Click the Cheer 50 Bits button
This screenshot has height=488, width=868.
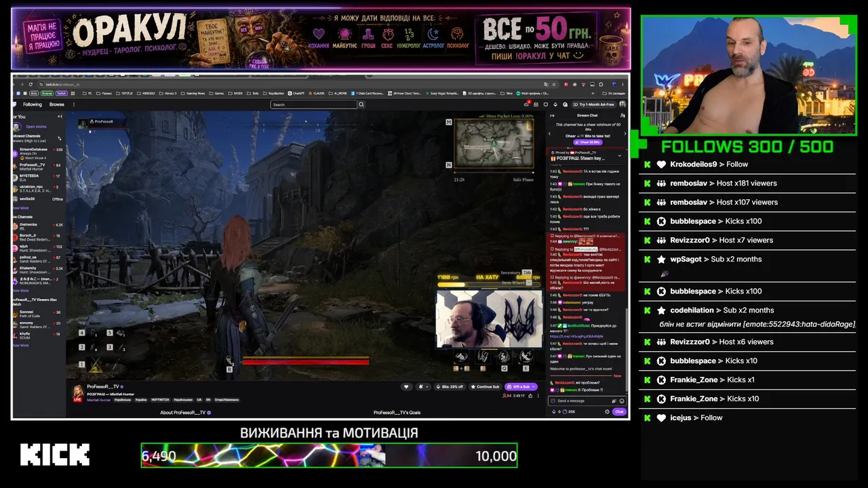(x=587, y=142)
